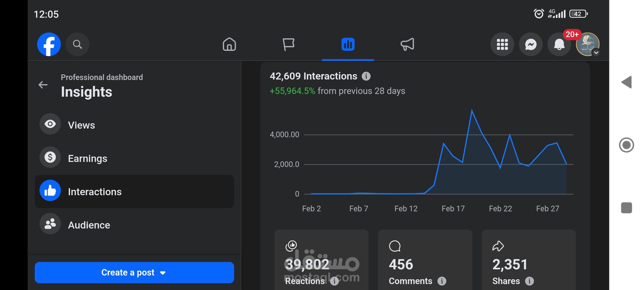Open the Views insights section

tap(134, 125)
